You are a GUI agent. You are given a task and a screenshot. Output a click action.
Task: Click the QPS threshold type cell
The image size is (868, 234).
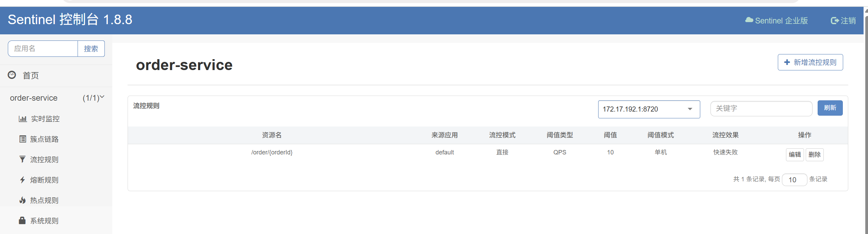560,152
